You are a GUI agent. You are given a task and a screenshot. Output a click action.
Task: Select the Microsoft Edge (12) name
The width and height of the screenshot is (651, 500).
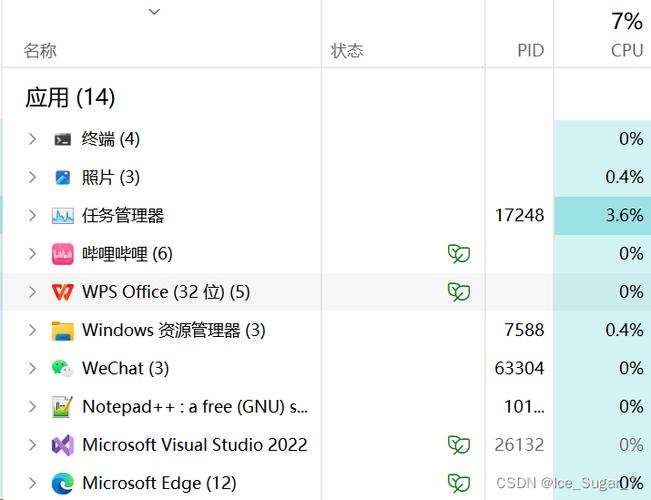[159, 483]
